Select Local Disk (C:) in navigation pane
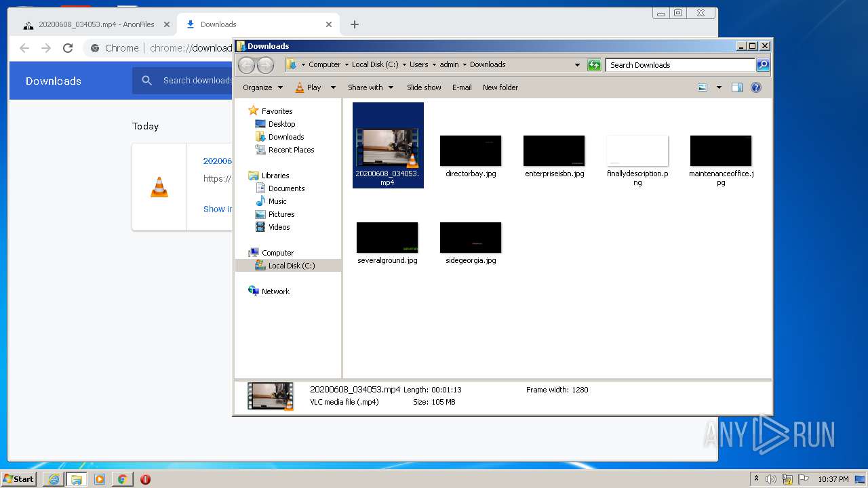The height and width of the screenshot is (488, 868). pos(291,266)
